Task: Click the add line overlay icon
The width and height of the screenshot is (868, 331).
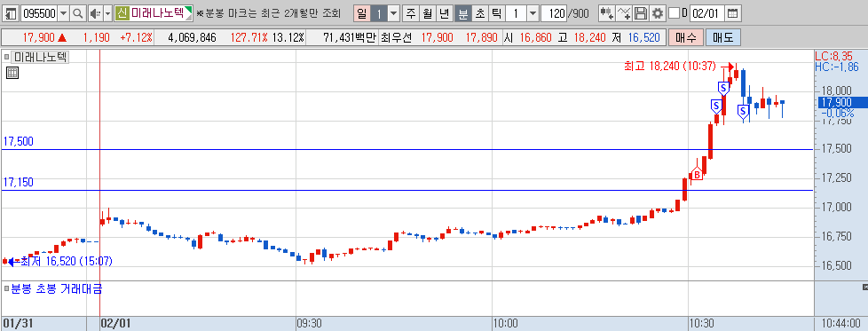Action: [x=624, y=13]
